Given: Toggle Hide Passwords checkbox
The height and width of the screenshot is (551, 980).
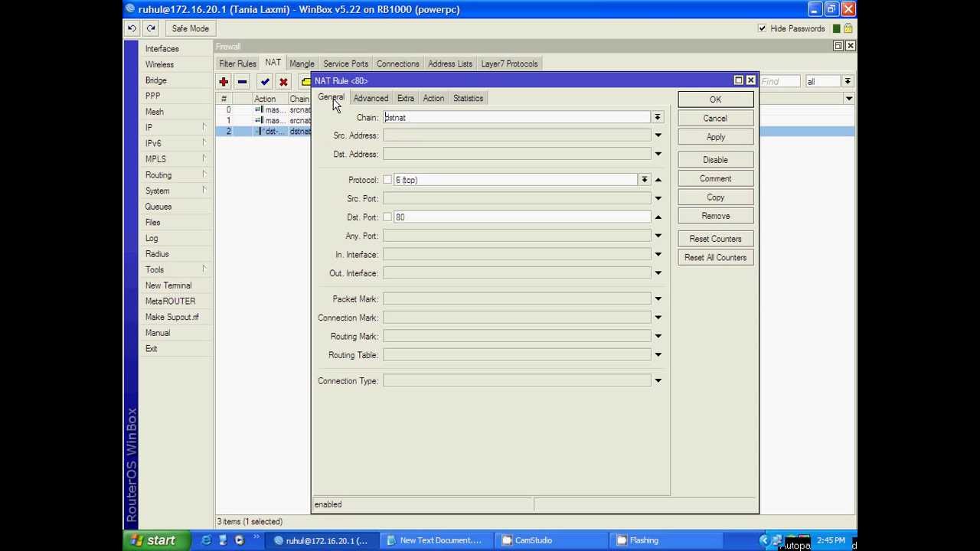Looking at the screenshot, I should pyautogui.click(x=762, y=28).
